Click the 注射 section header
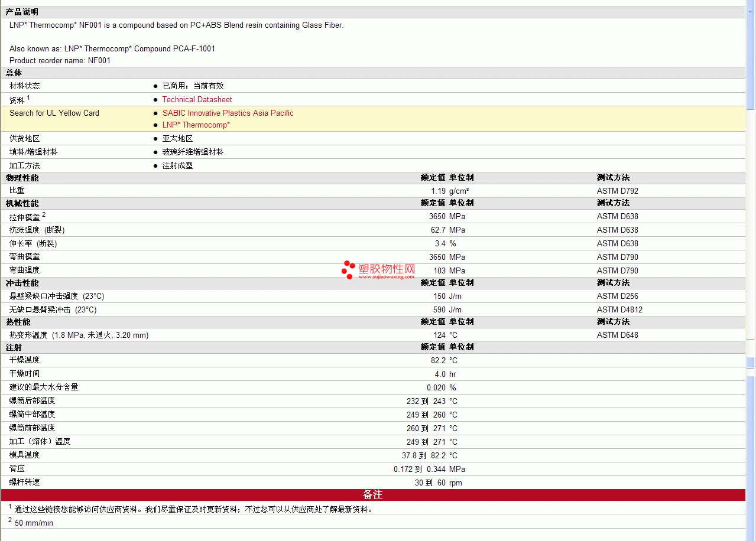 tap(14, 347)
